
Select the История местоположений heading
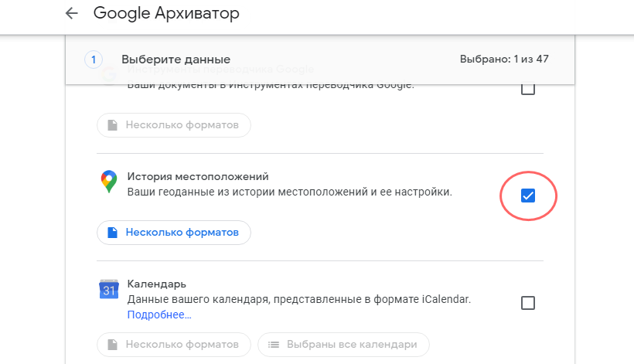pyautogui.click(x=198, y=176)
